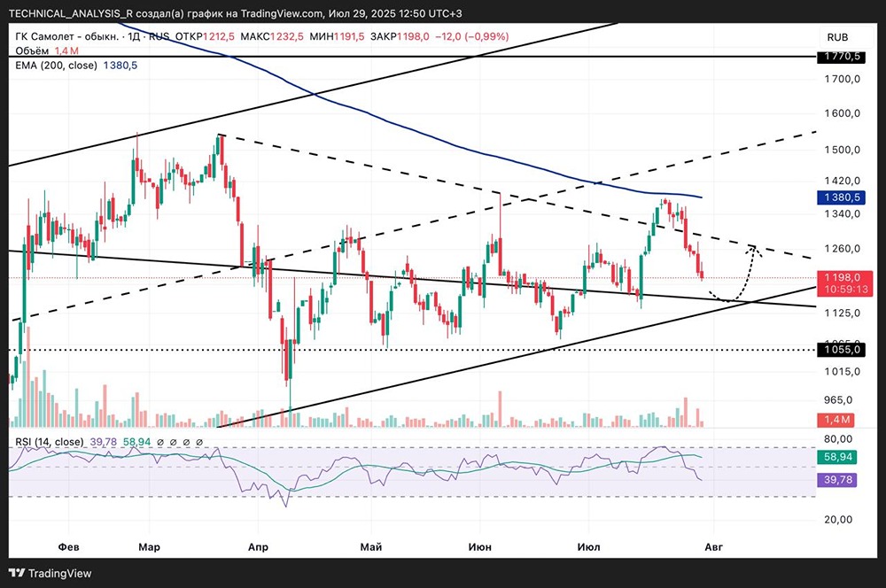This screenshot has width=886, height=588.
Task: Click the green 58,94 value in RSI legend
Action: [136, 442]
